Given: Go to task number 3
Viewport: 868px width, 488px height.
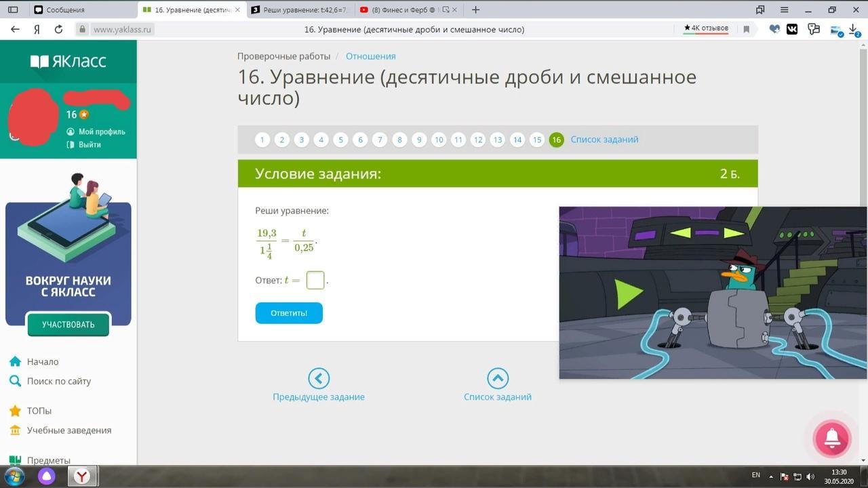Looking at the screenshot, I should [302, 140].
